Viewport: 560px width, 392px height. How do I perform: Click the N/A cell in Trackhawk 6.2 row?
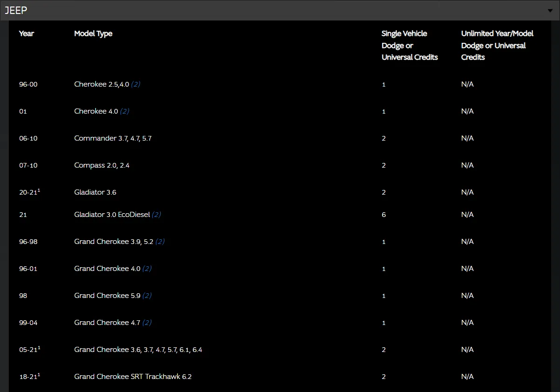pos(467,377)
